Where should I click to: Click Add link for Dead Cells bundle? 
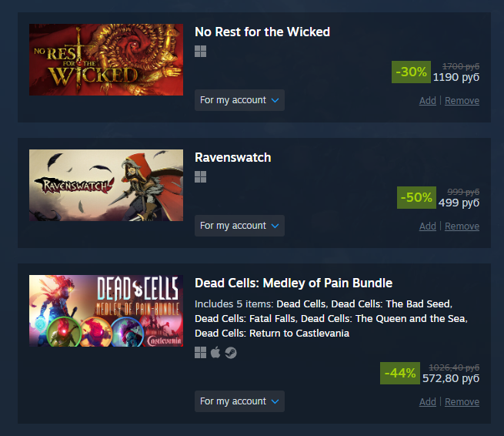point(428,402)
